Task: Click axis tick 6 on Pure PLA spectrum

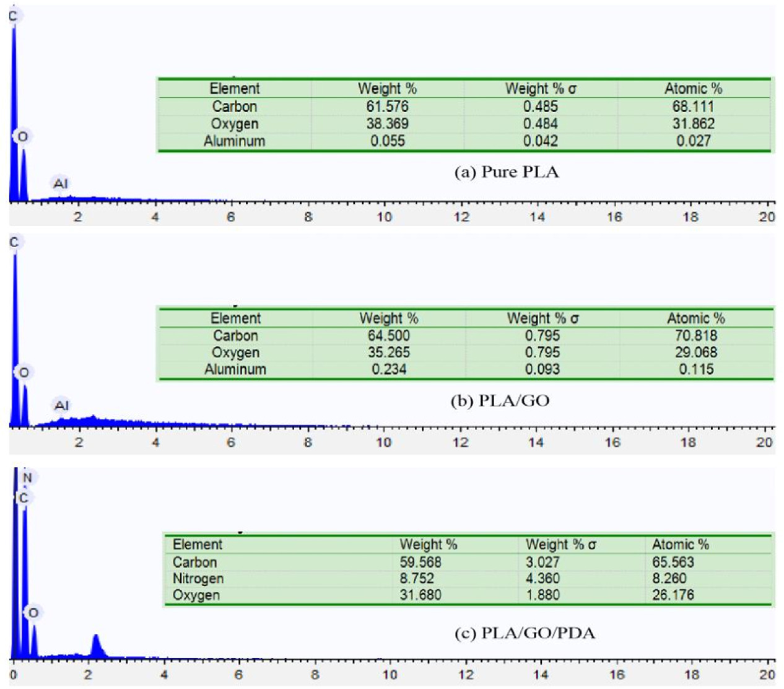Action: pos(231,217)
